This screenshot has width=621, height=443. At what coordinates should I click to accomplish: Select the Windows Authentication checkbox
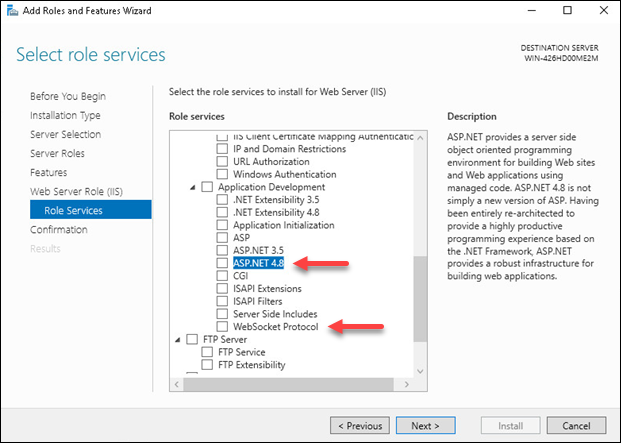point(223,174)
